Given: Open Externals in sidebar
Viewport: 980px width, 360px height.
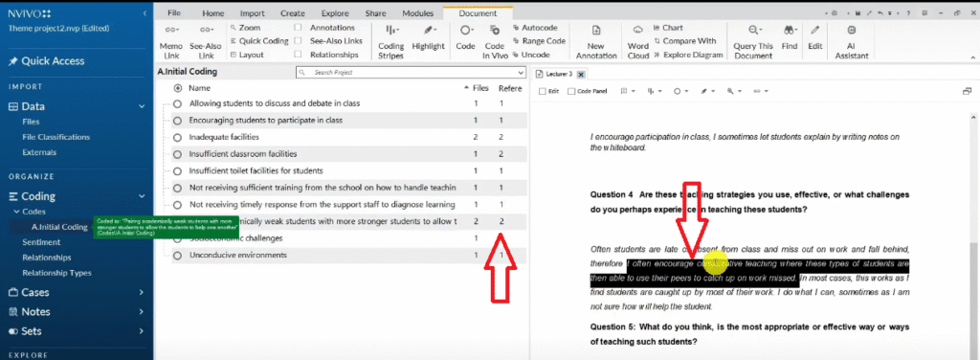Looking at the screenshot, I should (39, 152).
